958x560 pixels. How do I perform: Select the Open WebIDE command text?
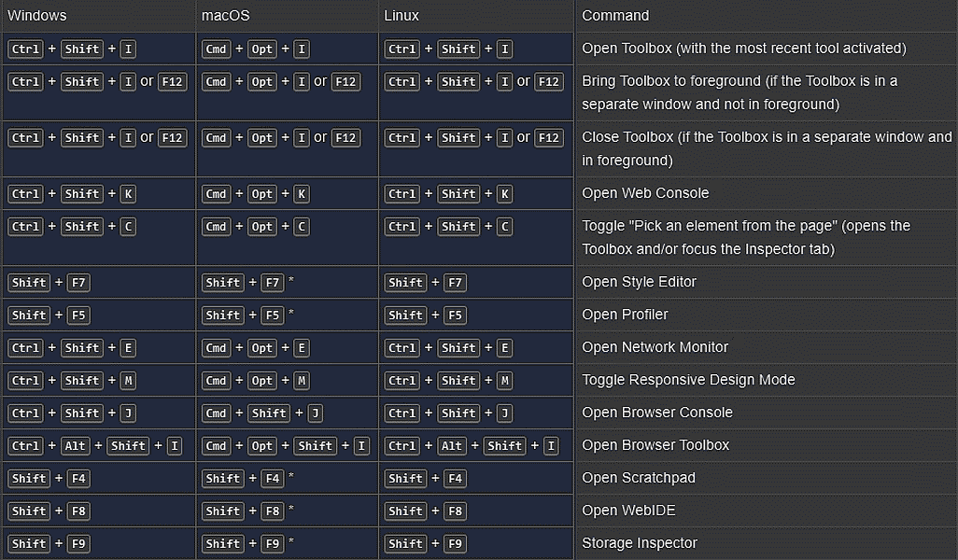click(x=628, y=511)
